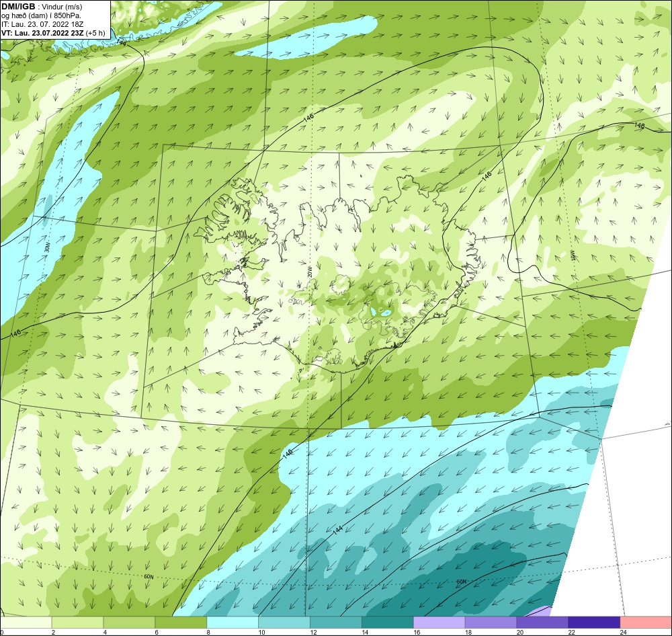Select the palest legend swatch below 2 m/s
Viewport: 672px width, 636px height.
tap(26, 623)
